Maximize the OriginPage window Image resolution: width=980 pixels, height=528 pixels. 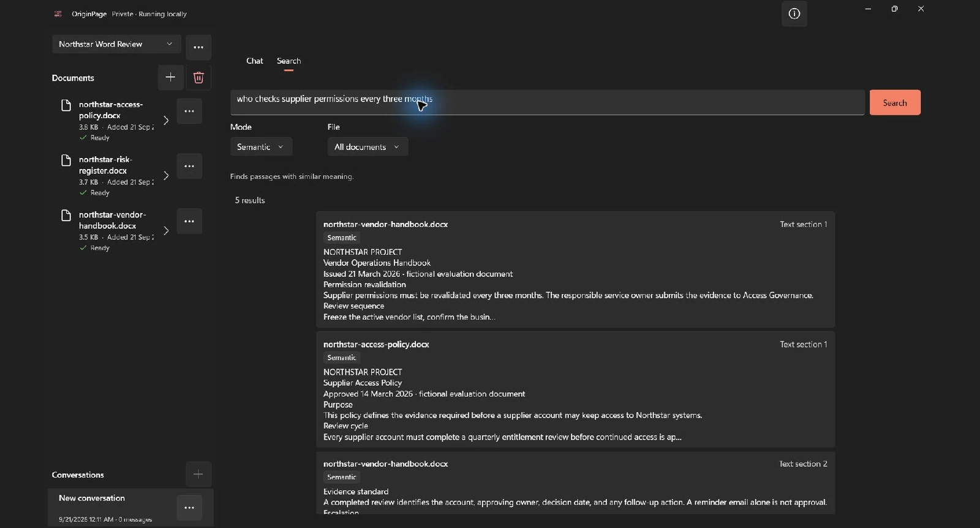[x=894, y=9]
